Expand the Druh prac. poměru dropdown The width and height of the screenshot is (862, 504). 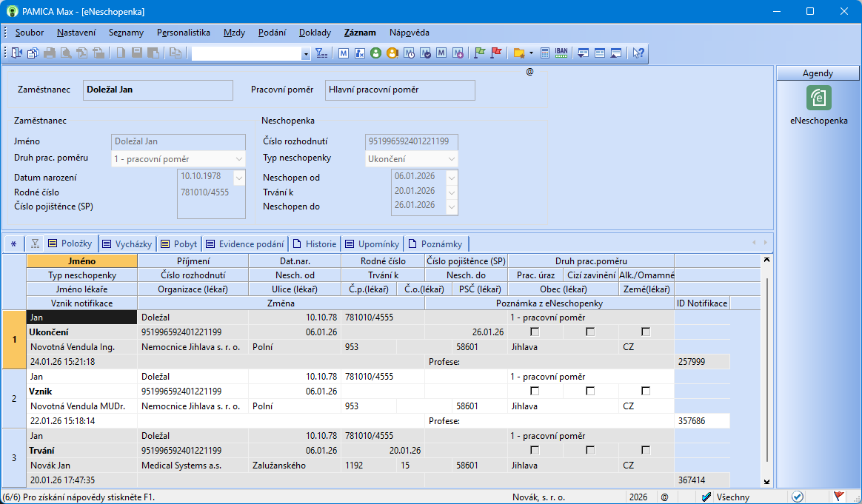(x=238, y=159)
